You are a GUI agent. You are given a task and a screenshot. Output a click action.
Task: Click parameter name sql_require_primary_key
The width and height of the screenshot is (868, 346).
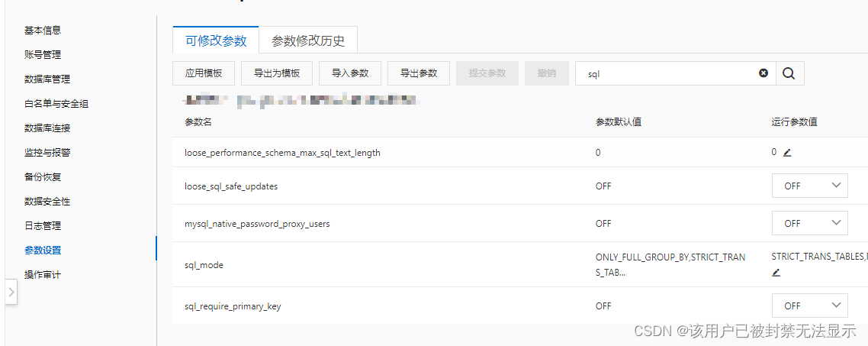point(233,306)
